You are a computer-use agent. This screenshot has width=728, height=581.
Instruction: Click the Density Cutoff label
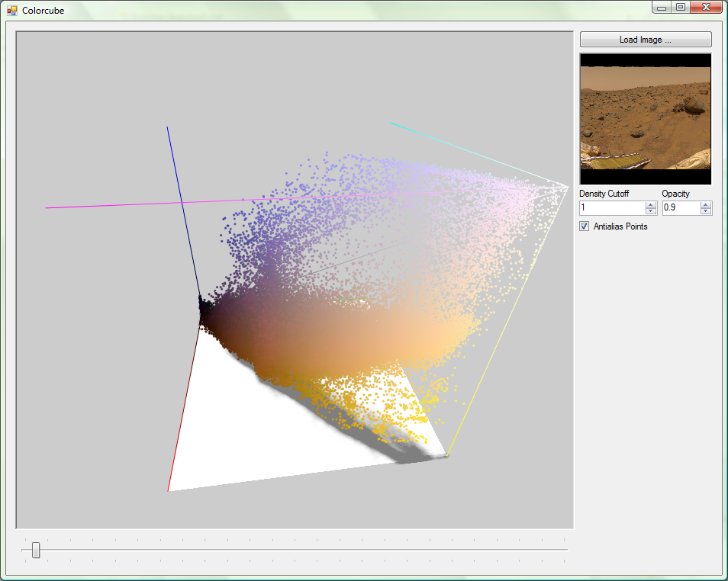[604, 194]
